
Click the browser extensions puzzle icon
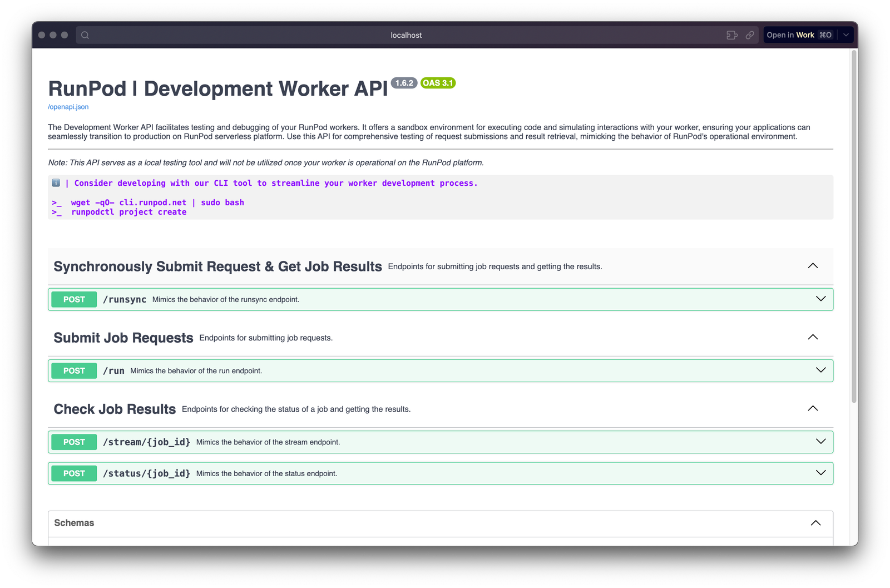[x=732, y=34]
